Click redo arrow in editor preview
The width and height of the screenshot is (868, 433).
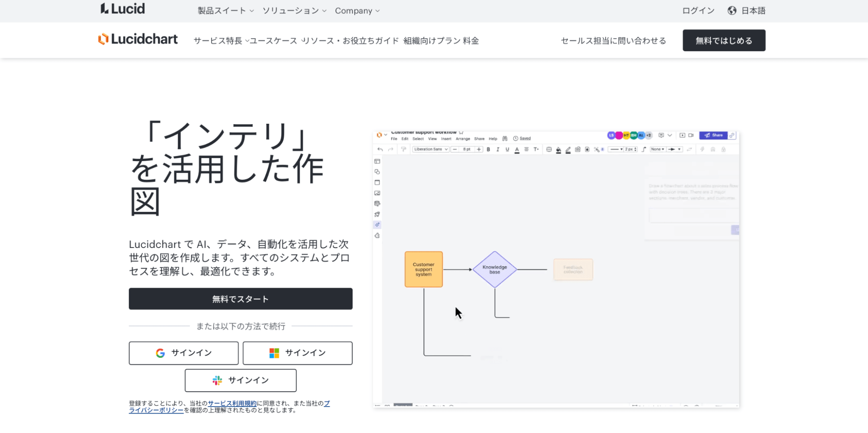[390, 149]
